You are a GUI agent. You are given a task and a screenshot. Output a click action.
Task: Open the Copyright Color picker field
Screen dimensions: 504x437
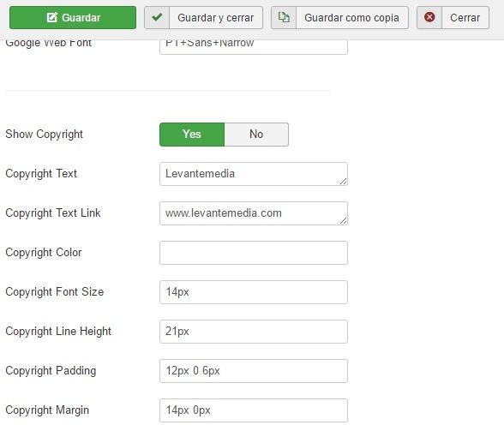click(x=254, y=253)
